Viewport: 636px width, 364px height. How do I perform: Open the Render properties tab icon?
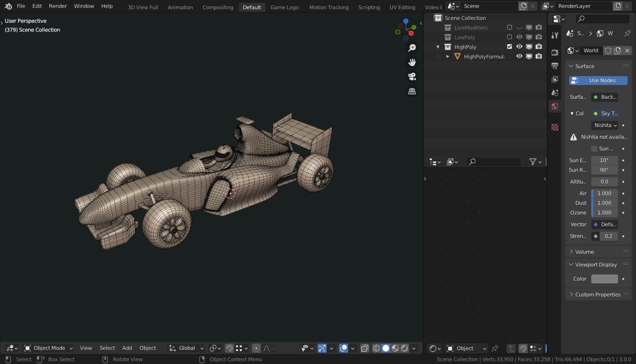click(x=555, y=52)
